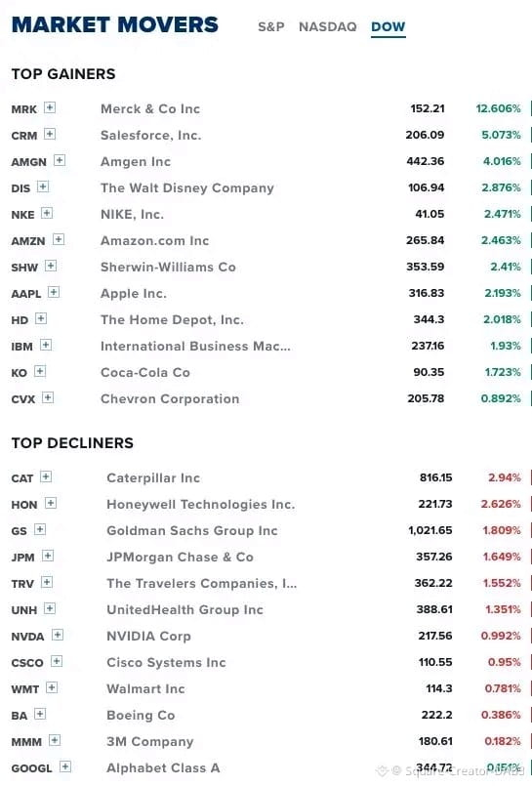The image size is (532, 786).
Task: Click the plus icon beside CAT
Action: click(x=46, y=476)
